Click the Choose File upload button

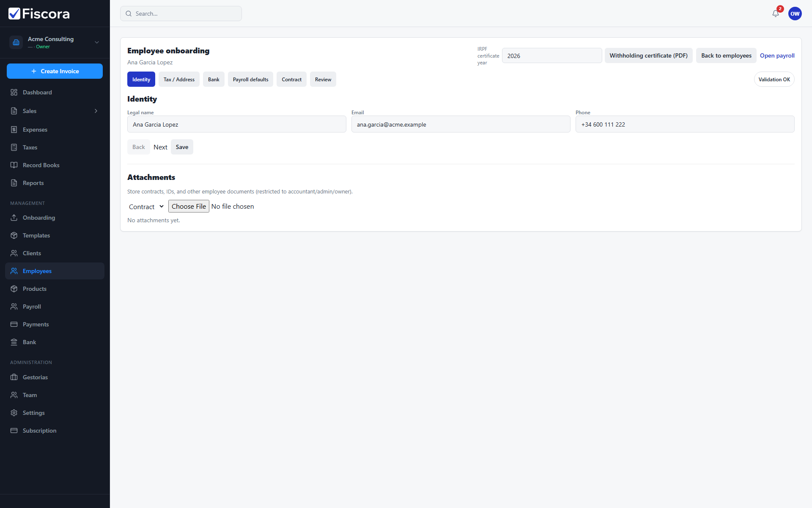pyautogui.click(x=189, y=206)
